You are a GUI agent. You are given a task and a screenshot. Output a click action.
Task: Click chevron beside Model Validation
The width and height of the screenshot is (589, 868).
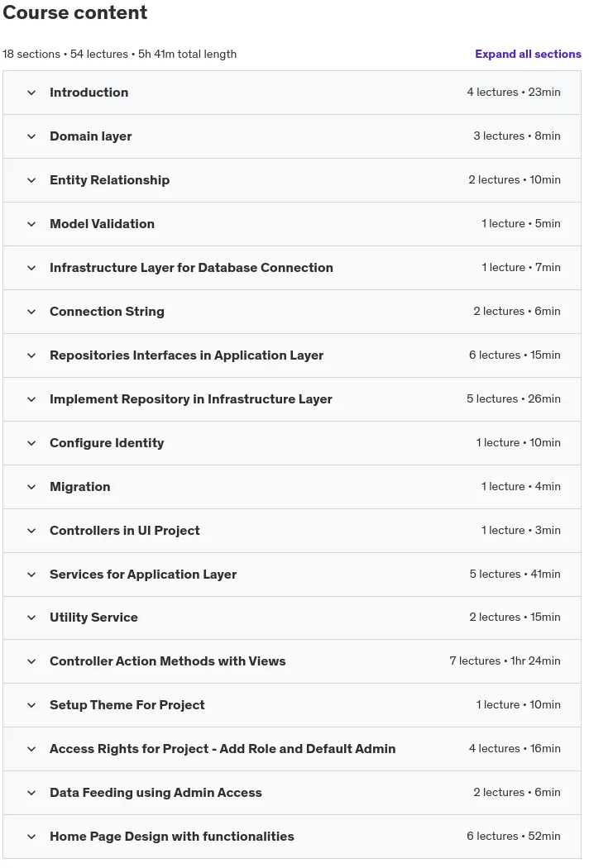click(x=31, y=224)
